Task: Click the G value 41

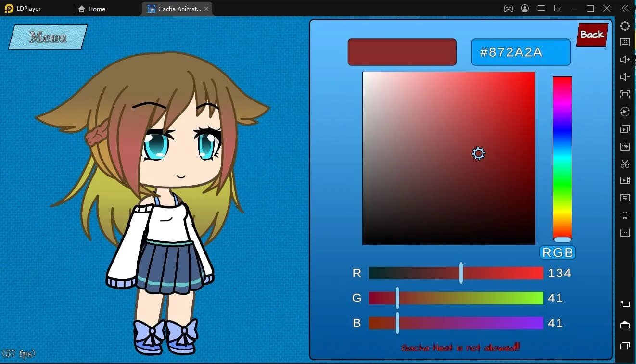Action: [x=556, y=298]
